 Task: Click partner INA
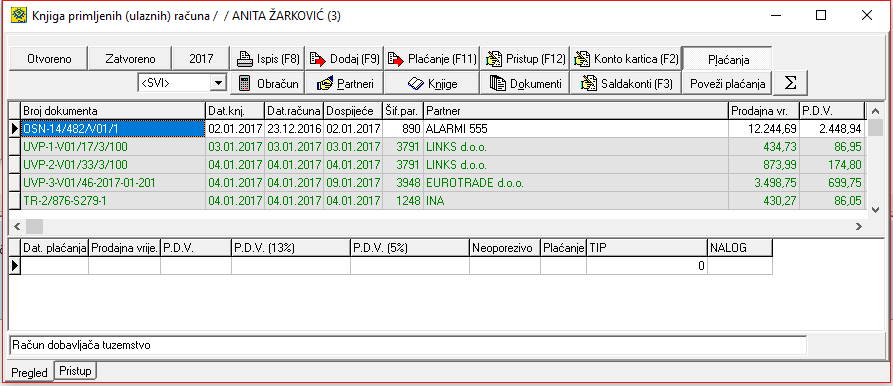[576, 201]
